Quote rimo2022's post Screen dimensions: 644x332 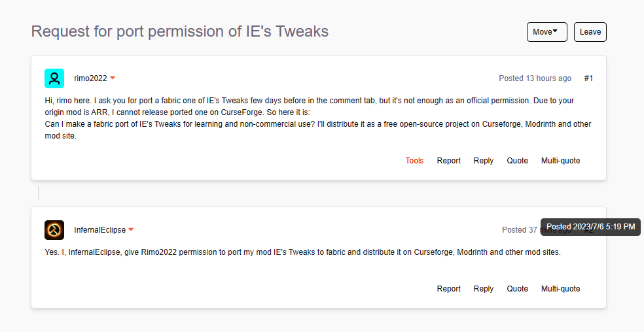click(517, 161)
